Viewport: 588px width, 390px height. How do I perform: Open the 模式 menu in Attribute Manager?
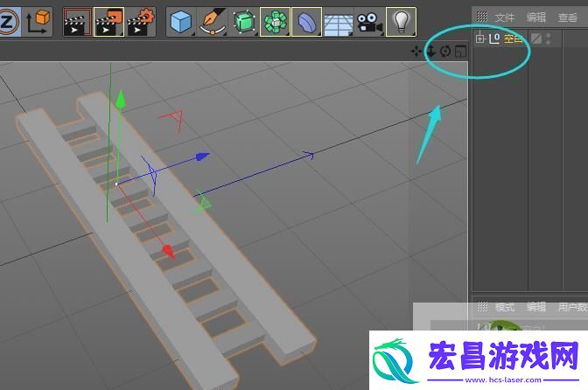[x=504, y=307]
